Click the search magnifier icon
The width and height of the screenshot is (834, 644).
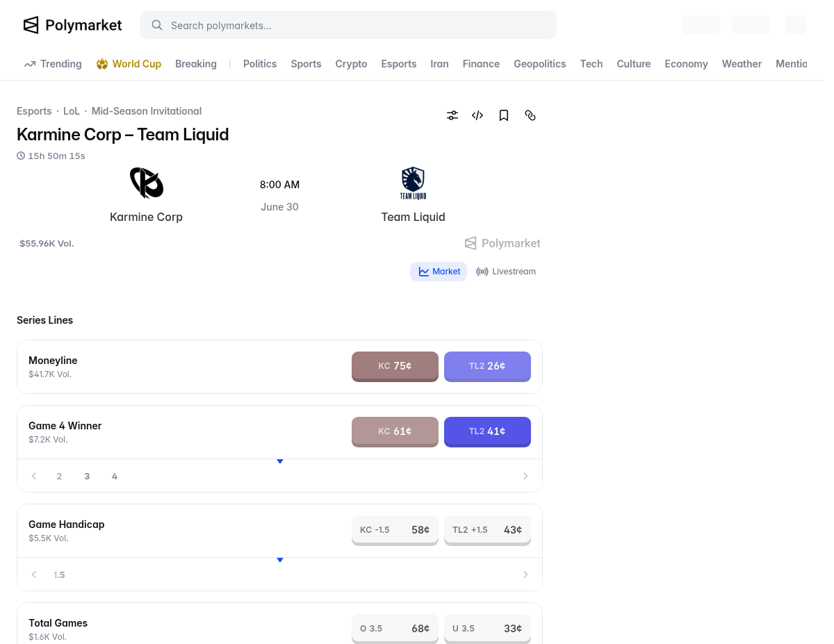(157, 25)
